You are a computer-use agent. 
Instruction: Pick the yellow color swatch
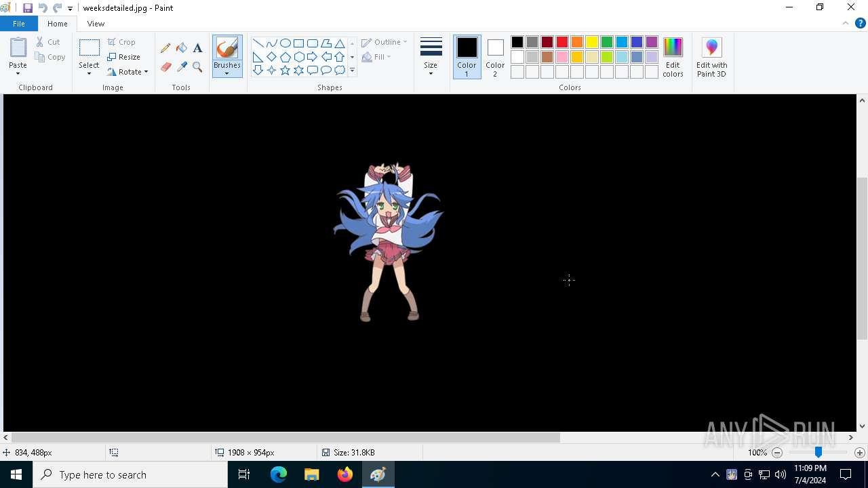pyautogui.click(x=592, y=42)
